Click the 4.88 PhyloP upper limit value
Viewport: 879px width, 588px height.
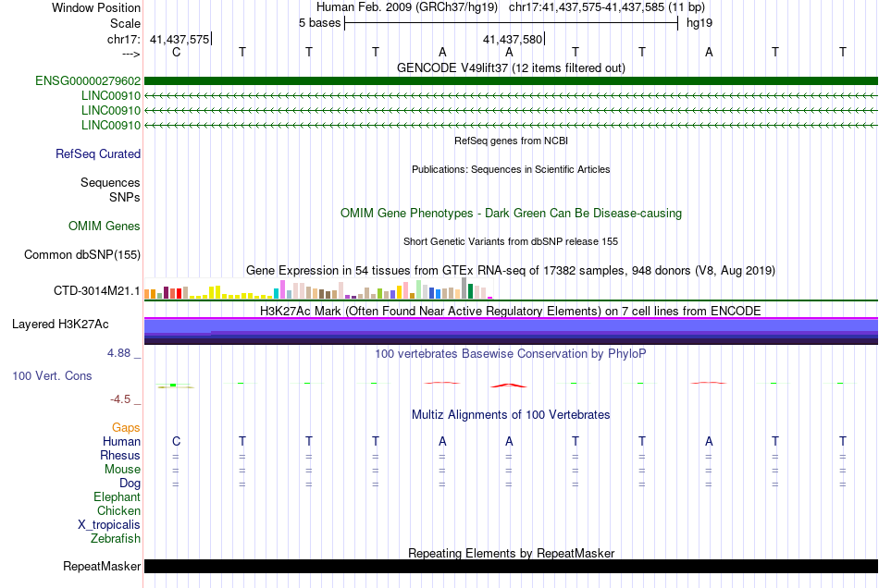coord(118,353)
